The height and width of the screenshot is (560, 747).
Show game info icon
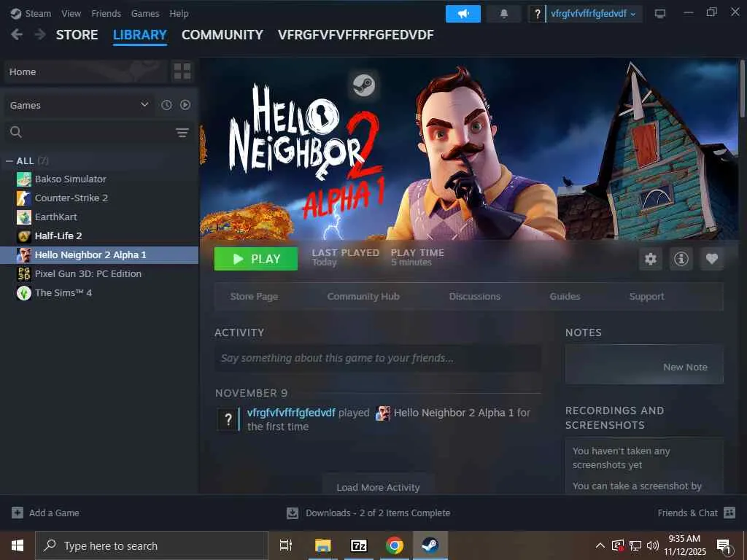coord(681,259)
